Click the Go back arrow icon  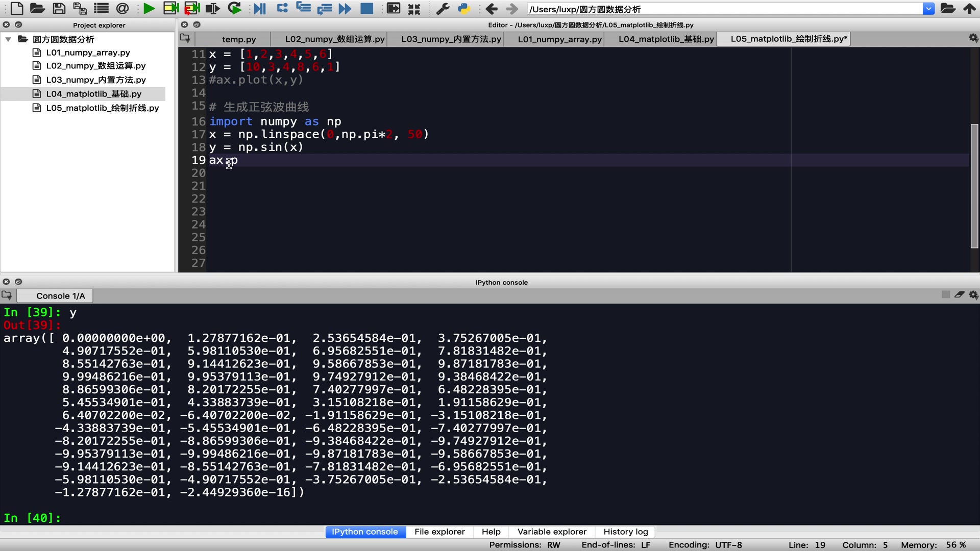(492, 9)
